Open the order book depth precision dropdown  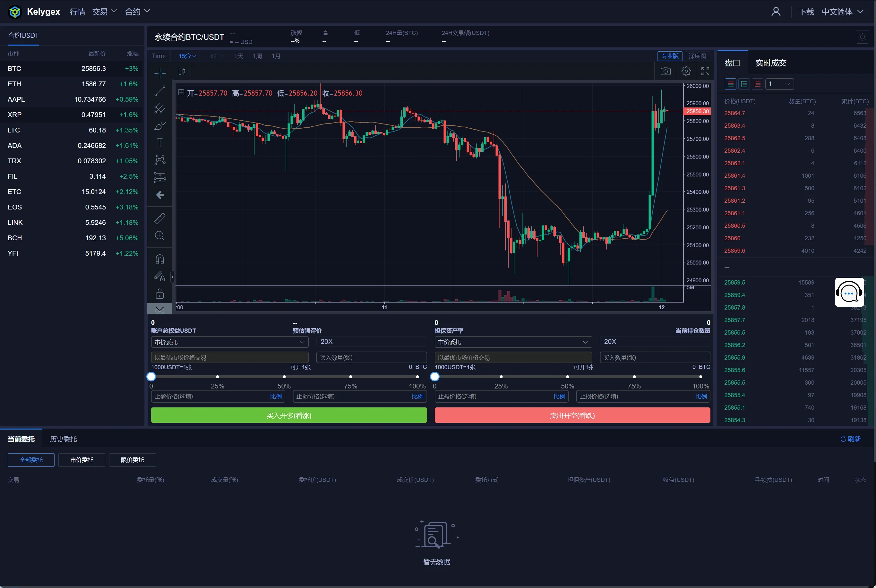[x=780, y=84]
